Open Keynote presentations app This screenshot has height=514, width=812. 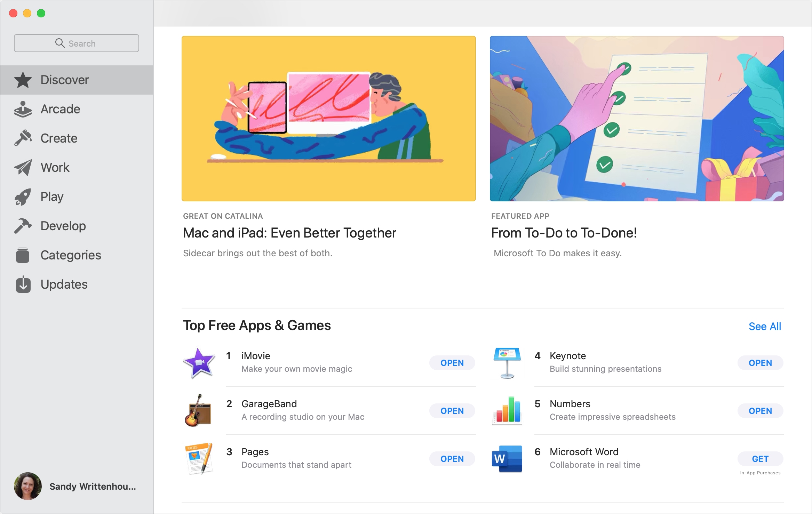coord(760,363)
